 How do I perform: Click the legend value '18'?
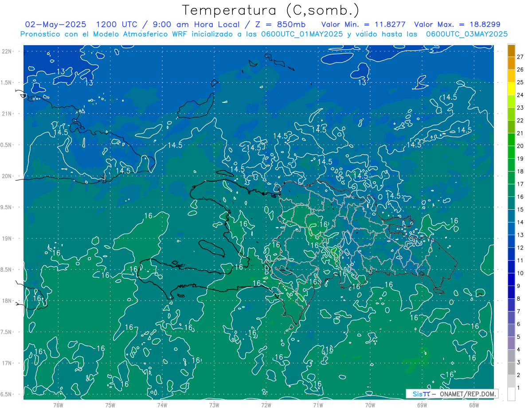(520, 172)
